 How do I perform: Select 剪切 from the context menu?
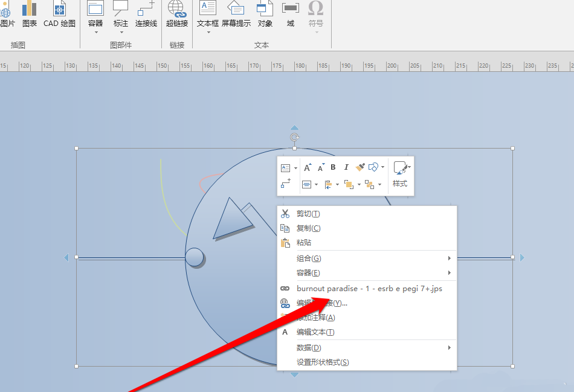point(308,213)
